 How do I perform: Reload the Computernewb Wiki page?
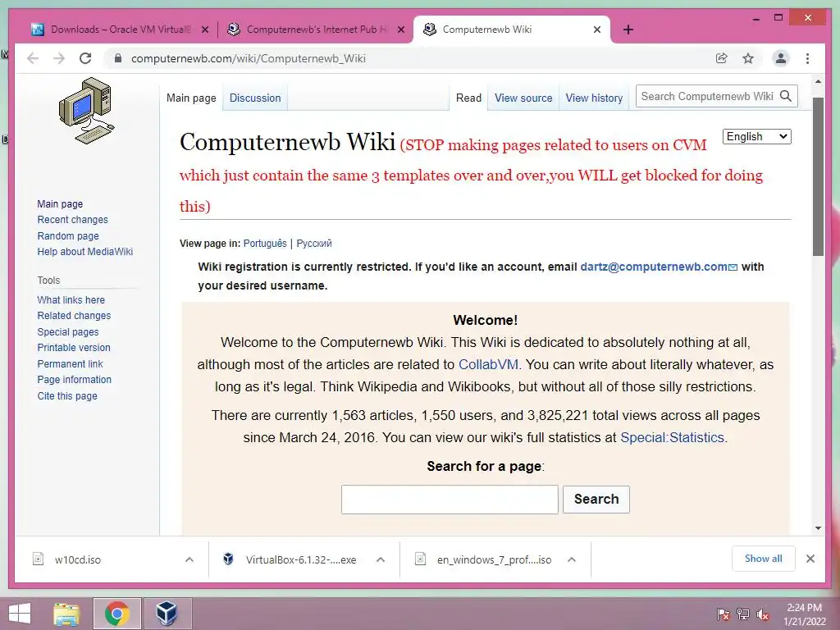tap(85, 58)
